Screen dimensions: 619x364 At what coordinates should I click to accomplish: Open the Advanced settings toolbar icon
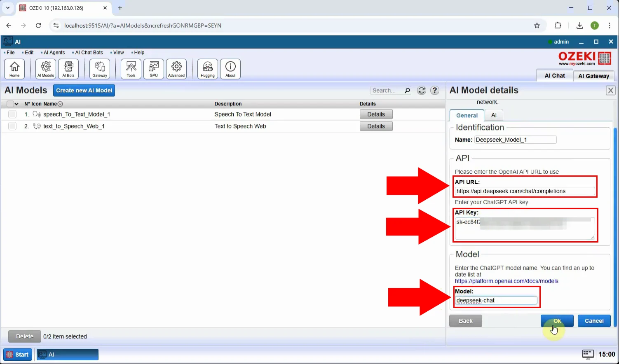pos(176,69)
